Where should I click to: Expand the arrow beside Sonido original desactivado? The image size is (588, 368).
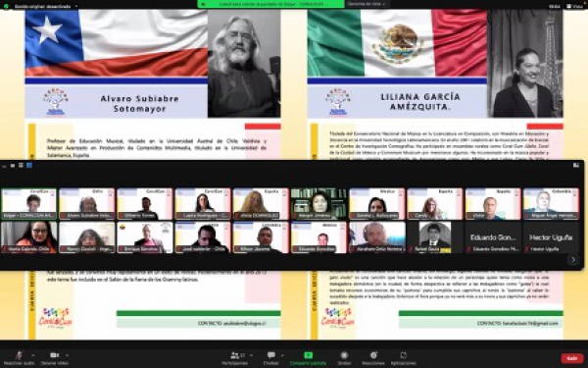click(76, 7)
